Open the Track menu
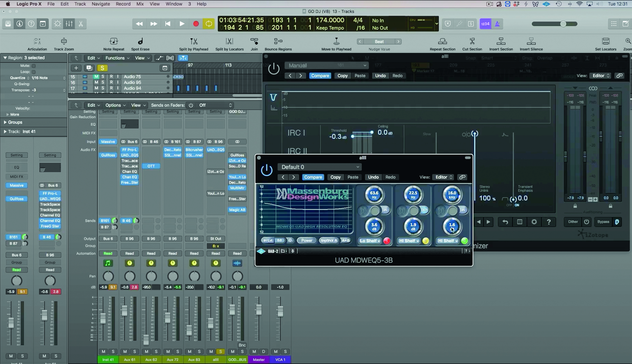The height and width of the screenshot is (364, 632). [80, 4]
